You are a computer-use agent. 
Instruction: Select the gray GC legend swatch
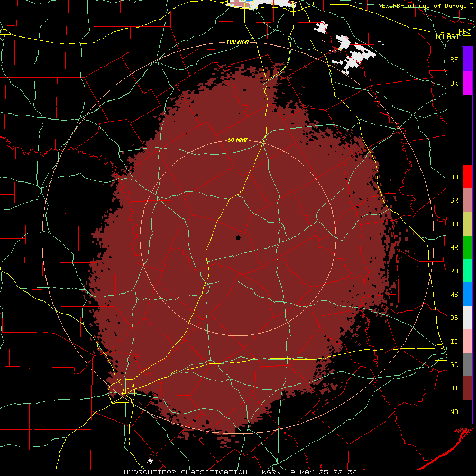(467, 364)
